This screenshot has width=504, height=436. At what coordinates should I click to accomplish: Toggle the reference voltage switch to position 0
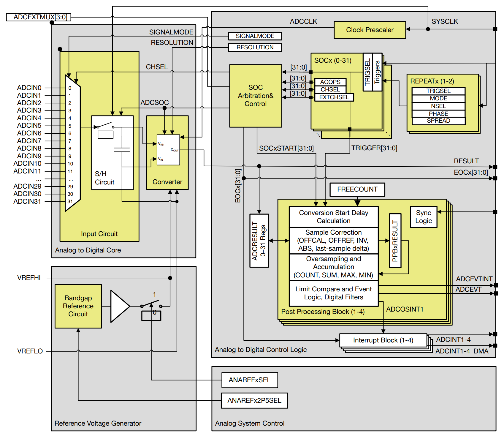[x=152, y=316]
